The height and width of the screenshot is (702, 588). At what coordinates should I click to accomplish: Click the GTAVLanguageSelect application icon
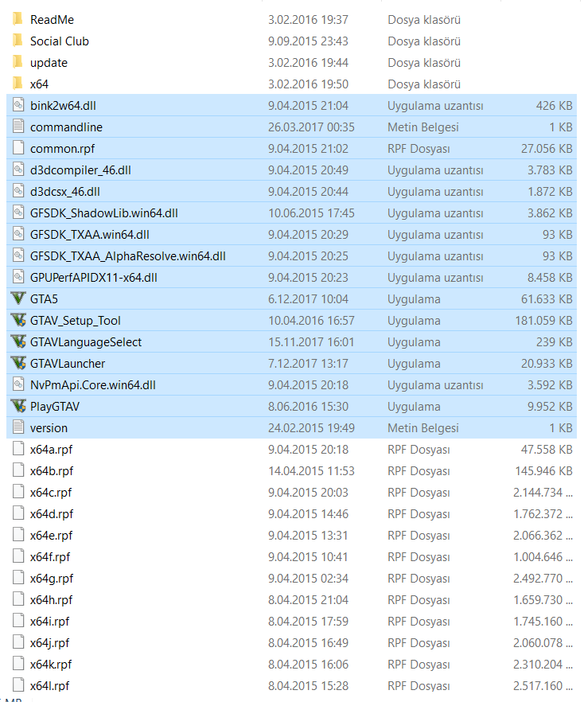[x=18, y=341]
